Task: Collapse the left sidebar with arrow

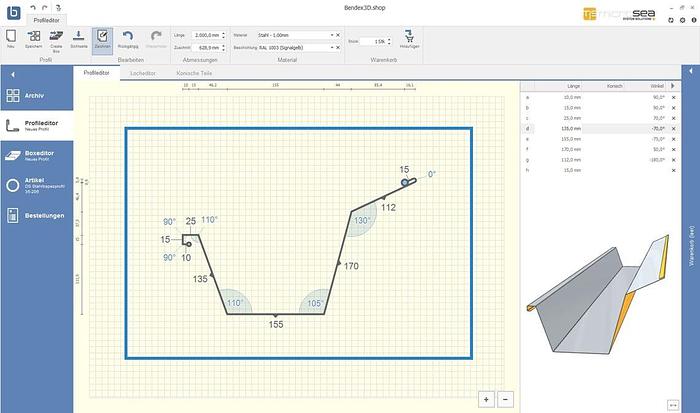Action: click(x=13, y=74)
